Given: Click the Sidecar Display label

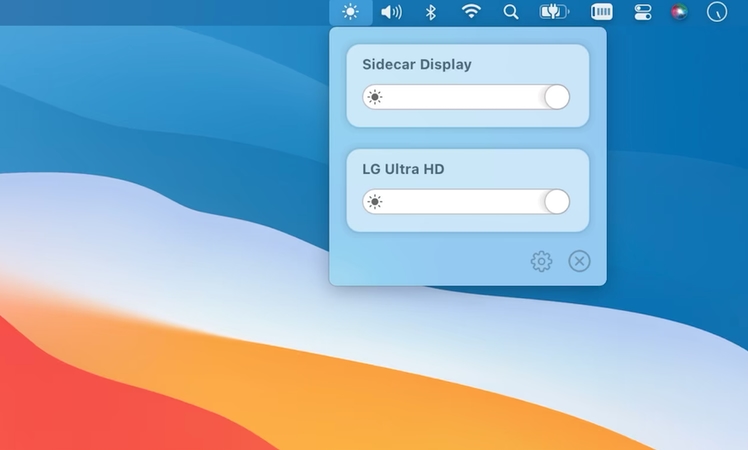Looking at the screenshot, I should pyautogui.click(x=416, y=65).
